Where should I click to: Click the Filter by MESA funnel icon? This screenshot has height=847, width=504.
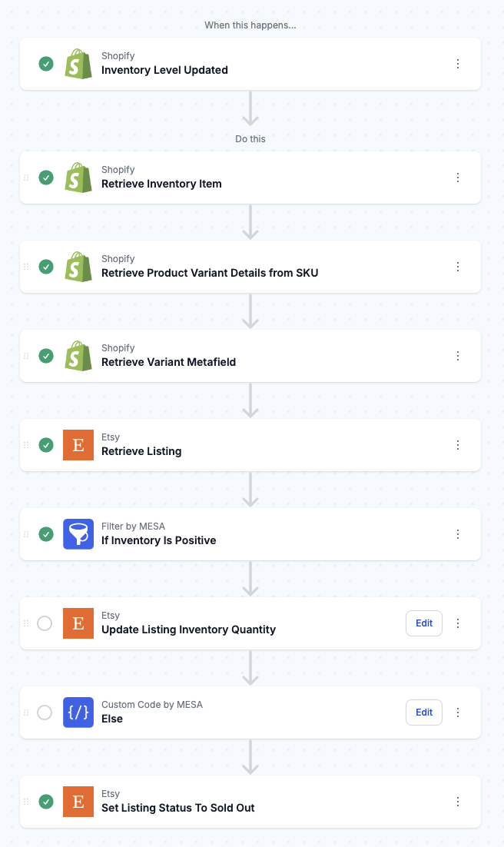(78, 534)
